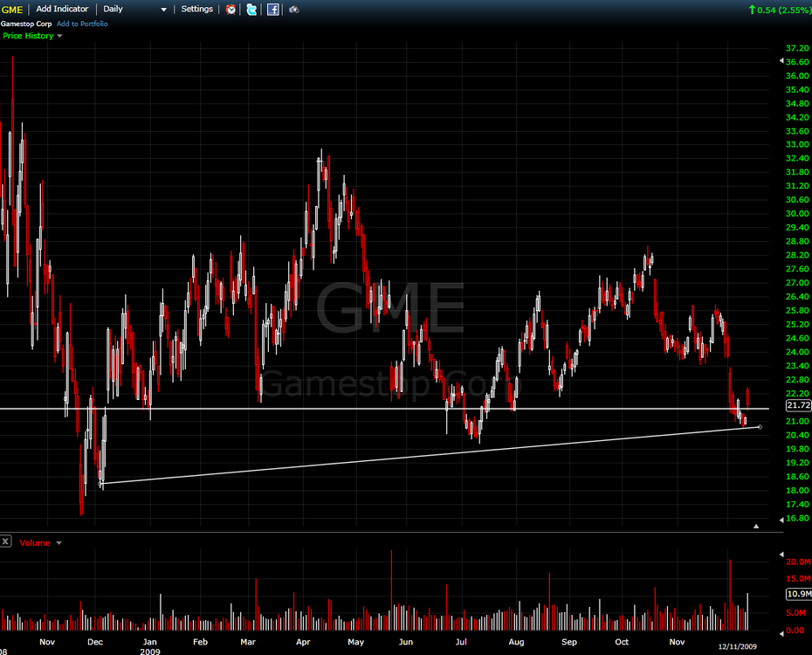
Task: Click the Jul month axis label
Action: (461, 642)
